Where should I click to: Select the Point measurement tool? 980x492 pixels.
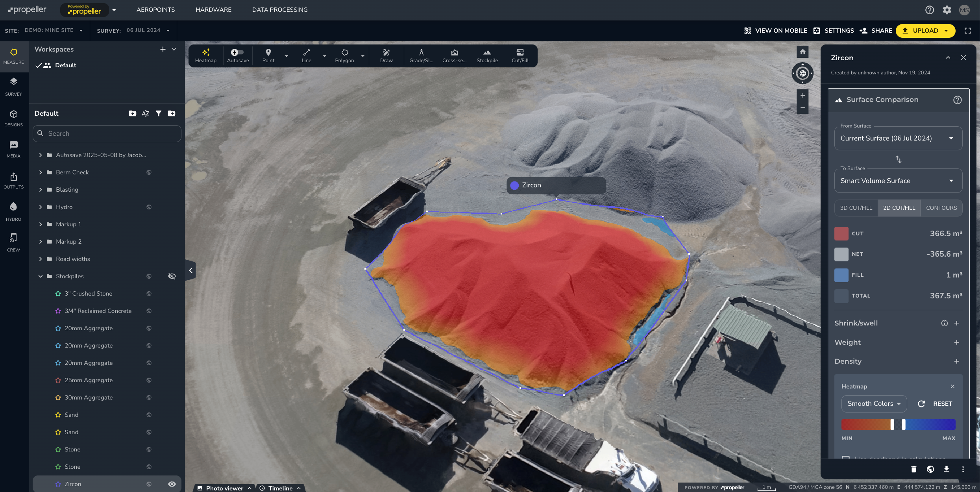click(x=268, y=55)
